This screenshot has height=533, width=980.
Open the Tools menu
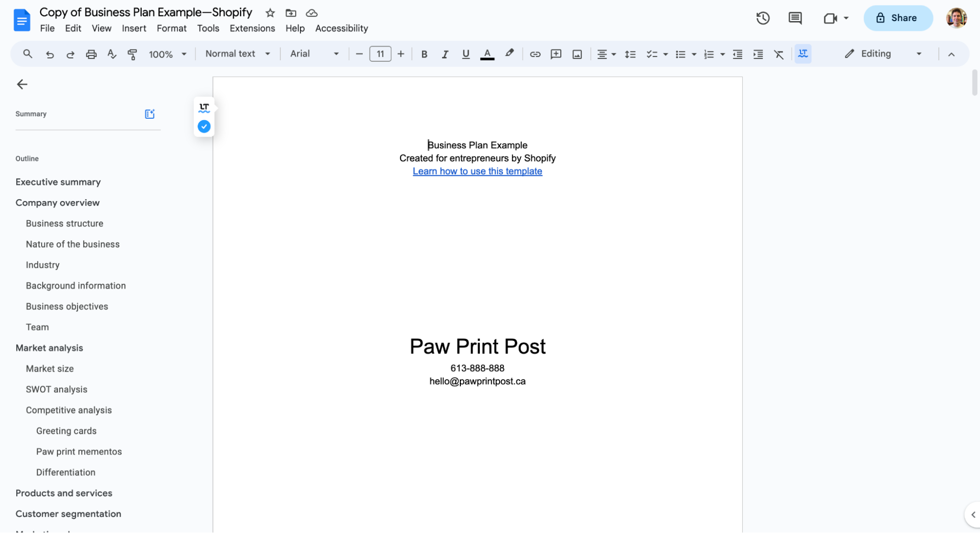(208, 28)
